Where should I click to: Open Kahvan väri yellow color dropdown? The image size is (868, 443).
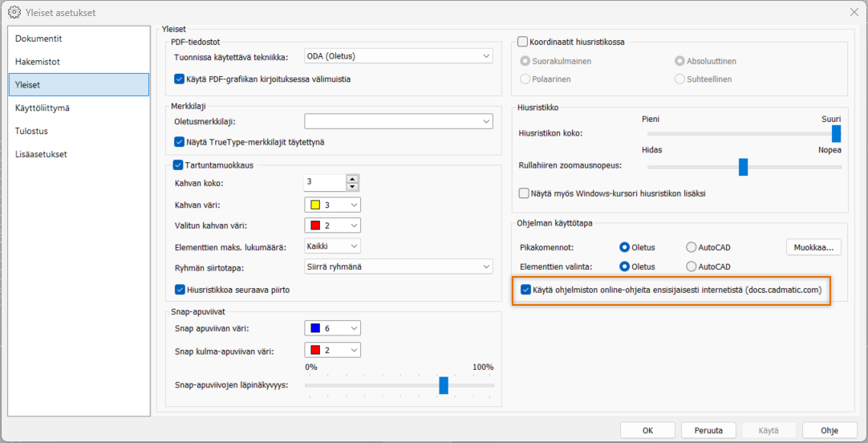(332, 205)
